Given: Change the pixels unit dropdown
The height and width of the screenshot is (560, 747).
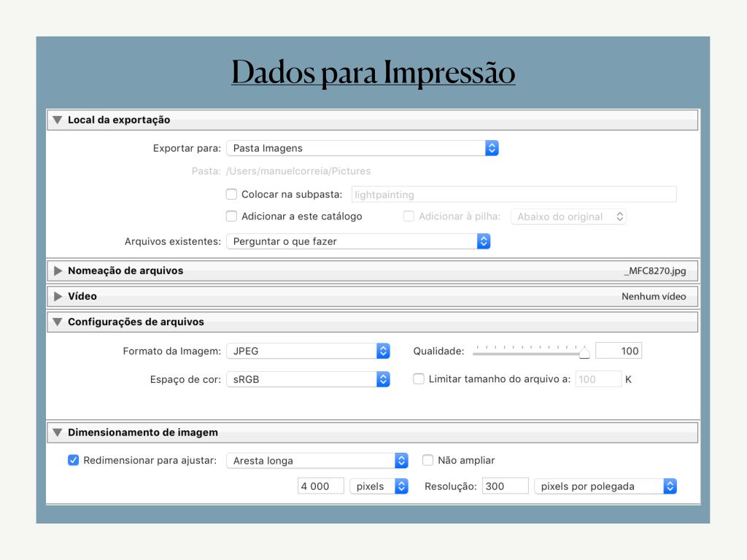Looking at the screenshot, I should pyautogui.click(x=379, y=486).
